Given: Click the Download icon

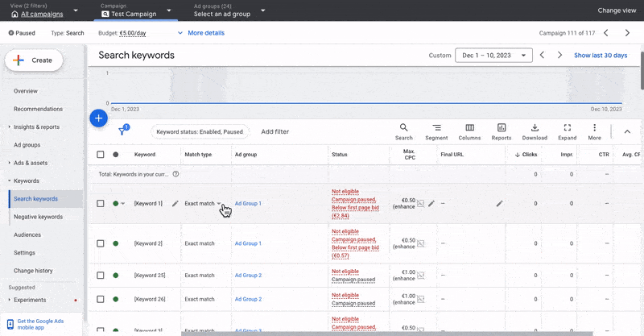Looking at the screenshot, I should coord(535,131).
